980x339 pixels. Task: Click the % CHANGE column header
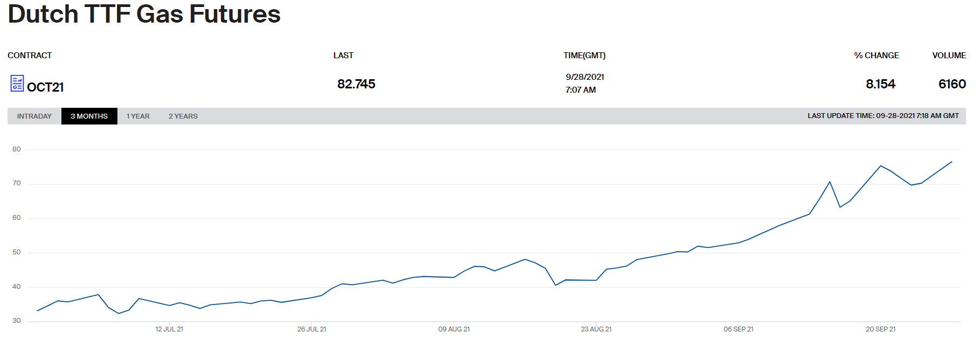coord(877,56)
